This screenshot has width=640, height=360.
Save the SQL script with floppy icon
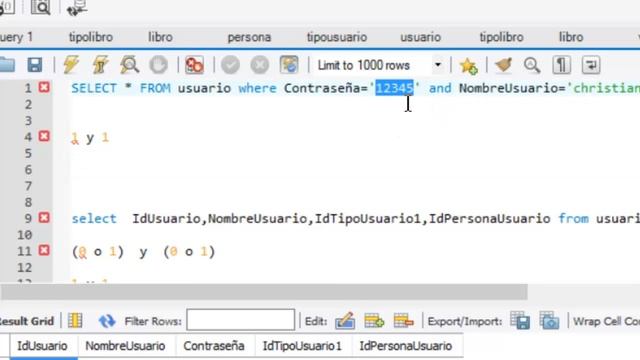click(x=35, y=65)
